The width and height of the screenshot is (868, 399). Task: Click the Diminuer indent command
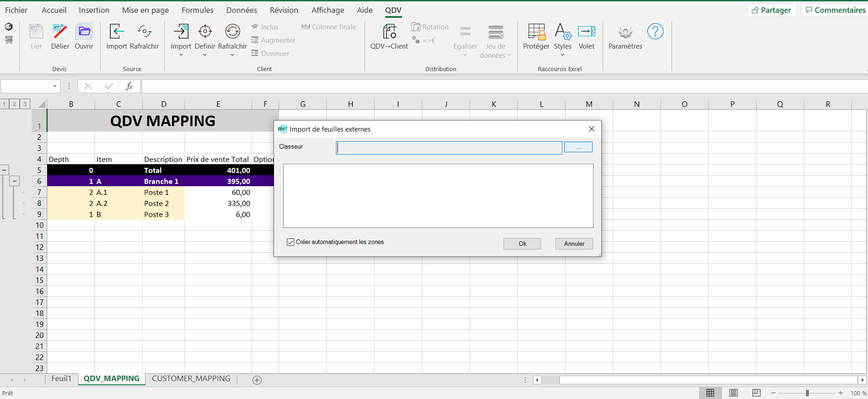click(270, 54)
